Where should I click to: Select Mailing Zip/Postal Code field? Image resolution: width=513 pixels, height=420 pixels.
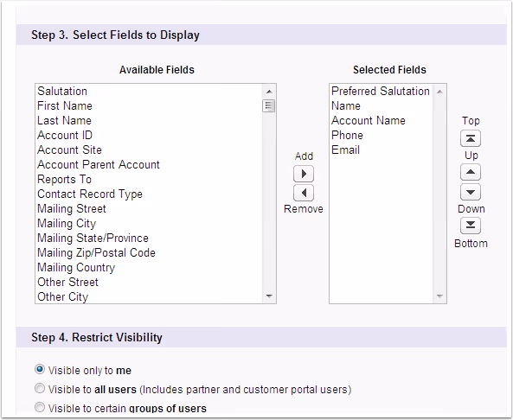click(x=149, y=253)
